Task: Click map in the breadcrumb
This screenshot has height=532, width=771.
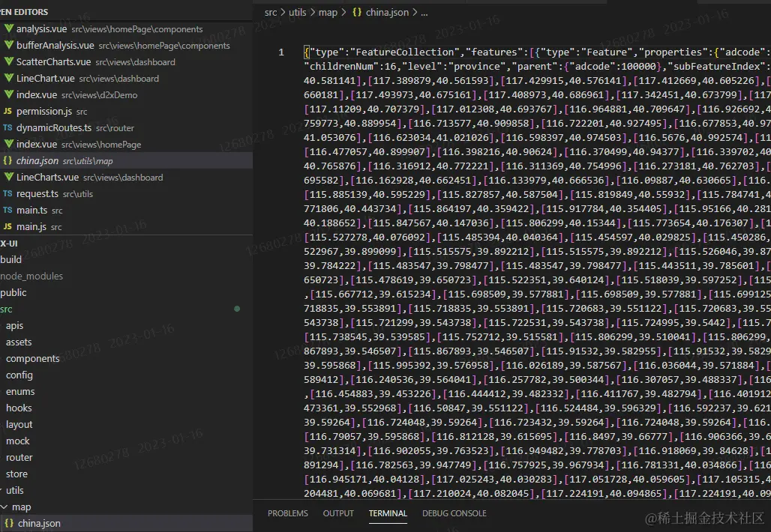Action: pyautogui.click(x=328, y=12)
